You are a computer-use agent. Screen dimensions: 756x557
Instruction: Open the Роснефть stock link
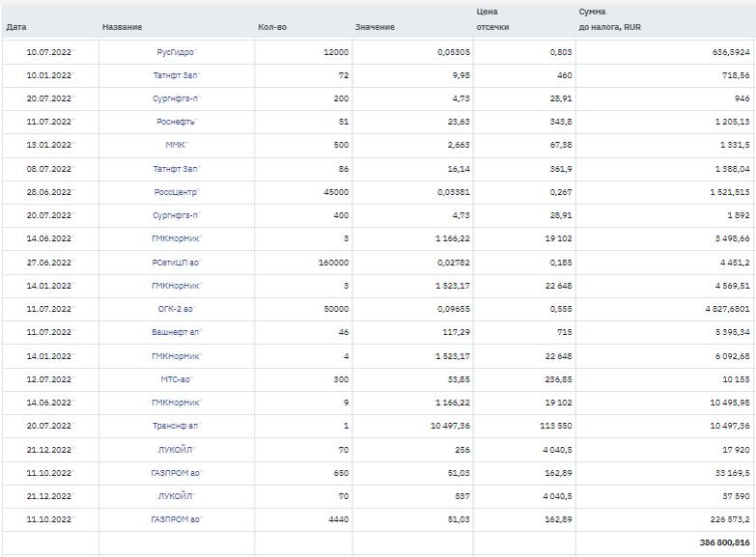pos(175,122)
